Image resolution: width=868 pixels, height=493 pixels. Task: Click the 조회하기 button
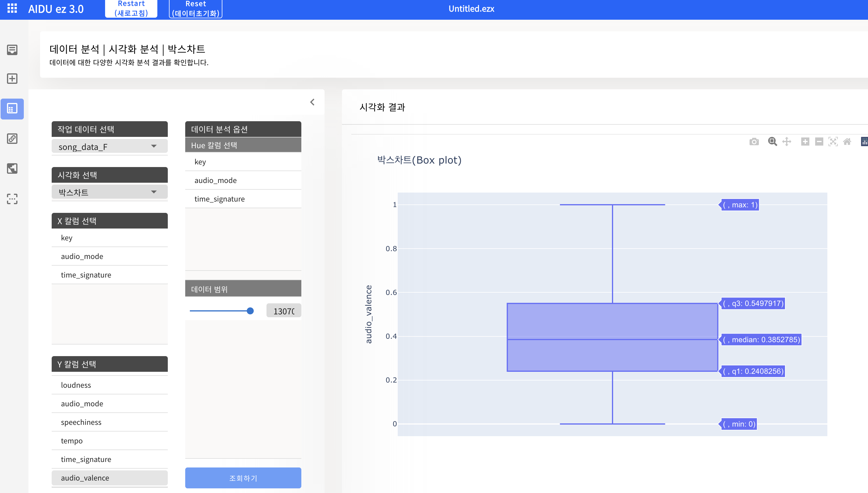click(243, 478)
